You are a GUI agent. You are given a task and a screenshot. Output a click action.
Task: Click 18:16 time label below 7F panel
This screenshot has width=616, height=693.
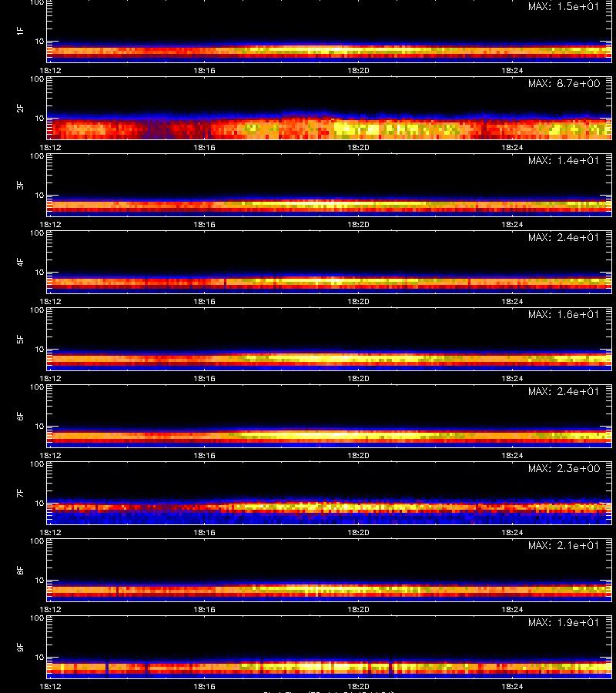[x=204, y=533]
